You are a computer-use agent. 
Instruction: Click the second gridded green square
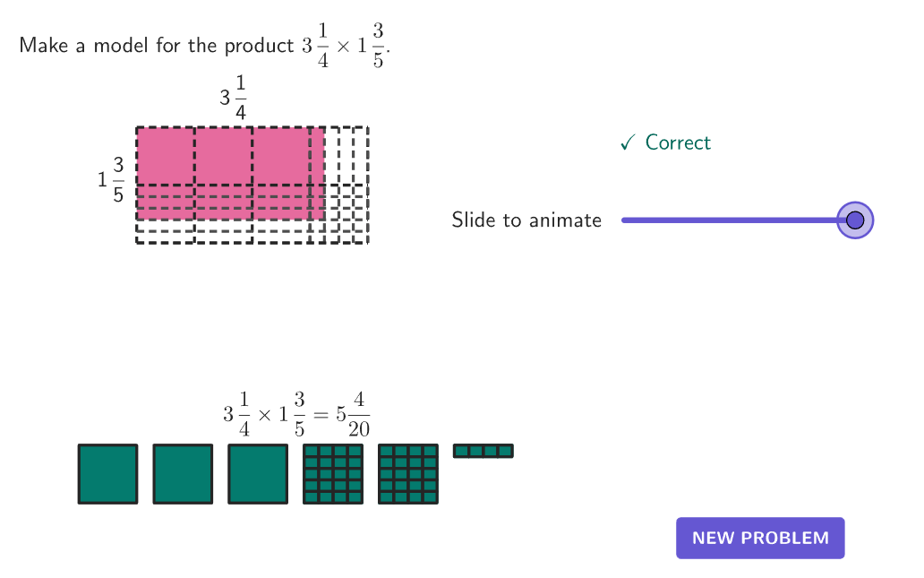[407, 474]
